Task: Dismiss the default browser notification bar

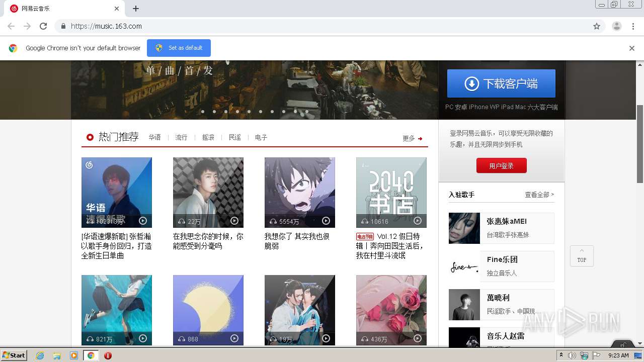Action: click(x=632, y=48)
